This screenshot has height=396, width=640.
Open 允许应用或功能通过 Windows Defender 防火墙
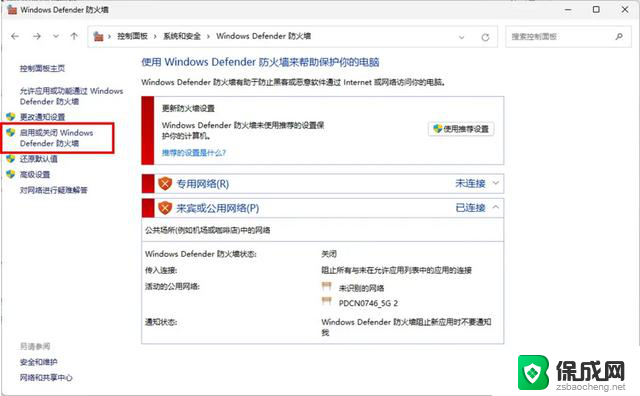(71, 96)
